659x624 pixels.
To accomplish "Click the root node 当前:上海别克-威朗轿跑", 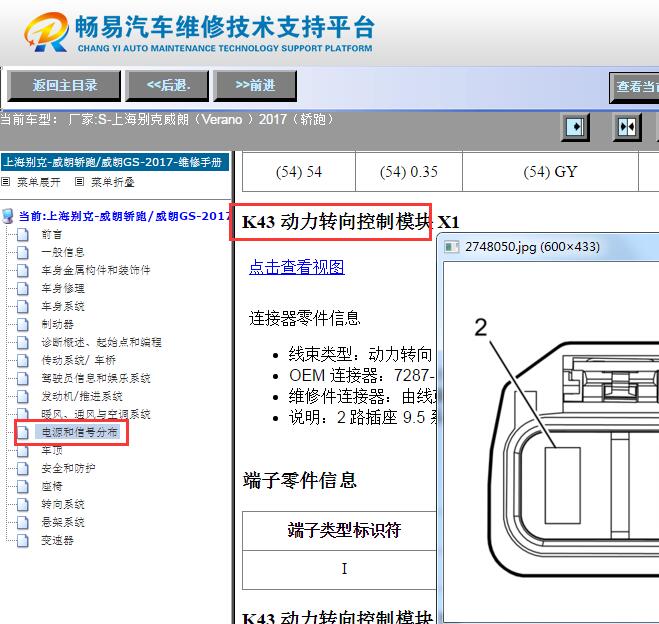I will (125, 216).
